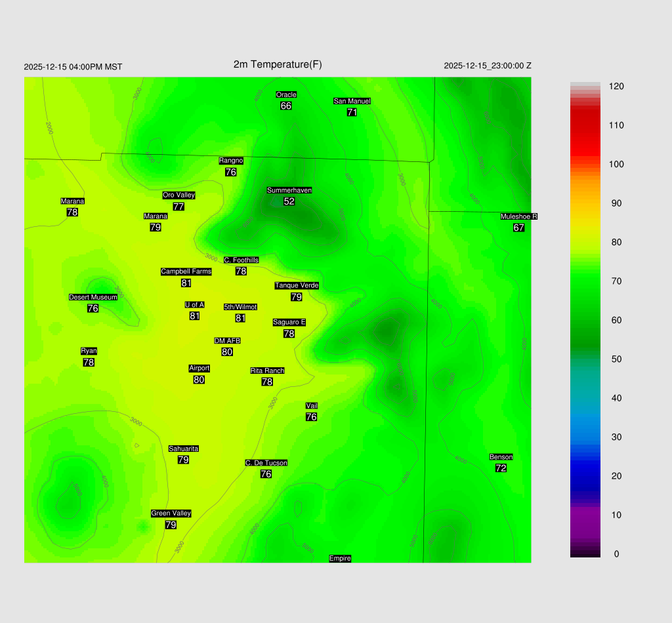The width and height of the screenshot is (672, 623).
Task: Select the Benson temperature value 72
Action: click(501, 468)
